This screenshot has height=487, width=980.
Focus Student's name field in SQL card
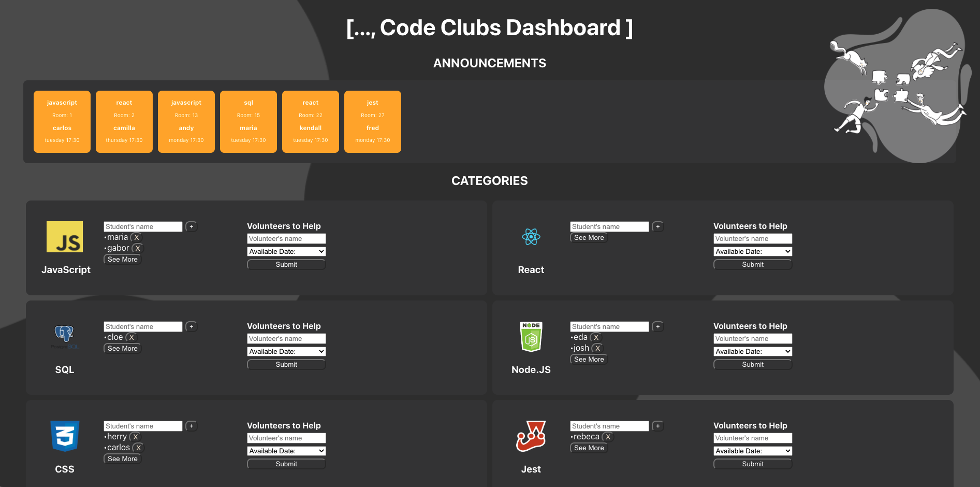143,326
